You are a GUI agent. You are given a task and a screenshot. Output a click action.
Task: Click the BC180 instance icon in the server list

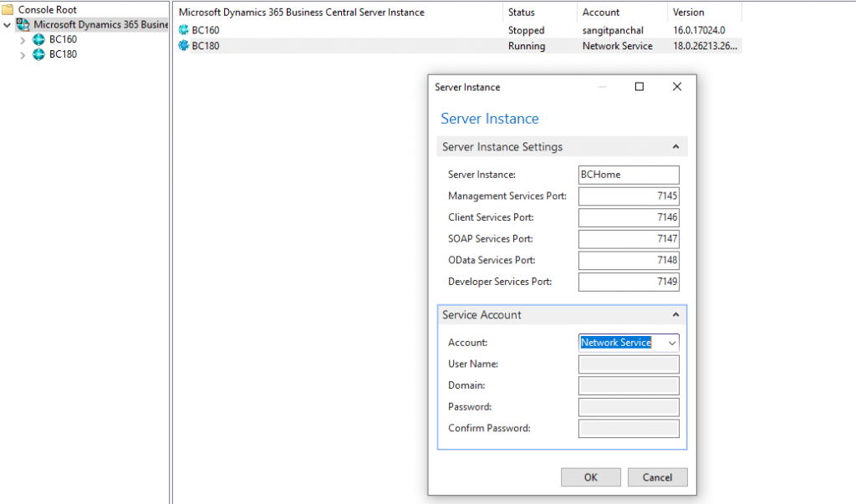point(183,46)
